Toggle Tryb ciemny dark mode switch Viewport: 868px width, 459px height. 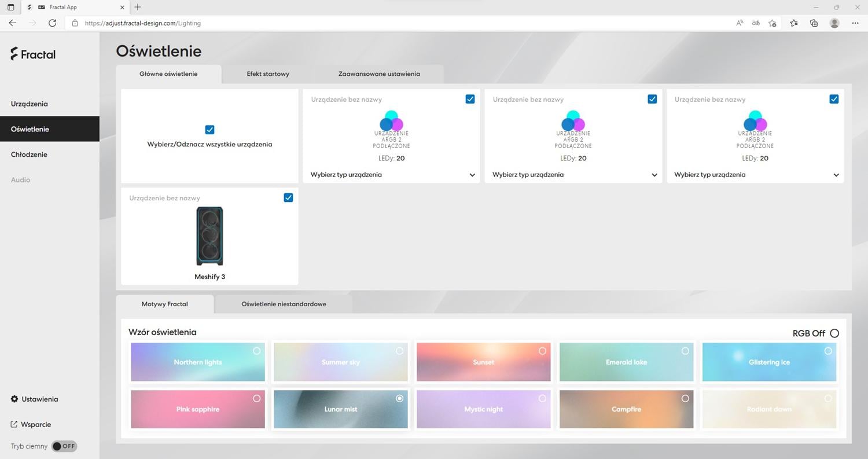(x=64, y=446)
